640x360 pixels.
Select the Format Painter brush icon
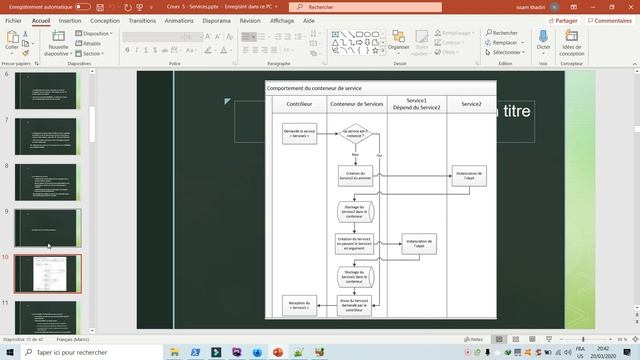(25, 53)
